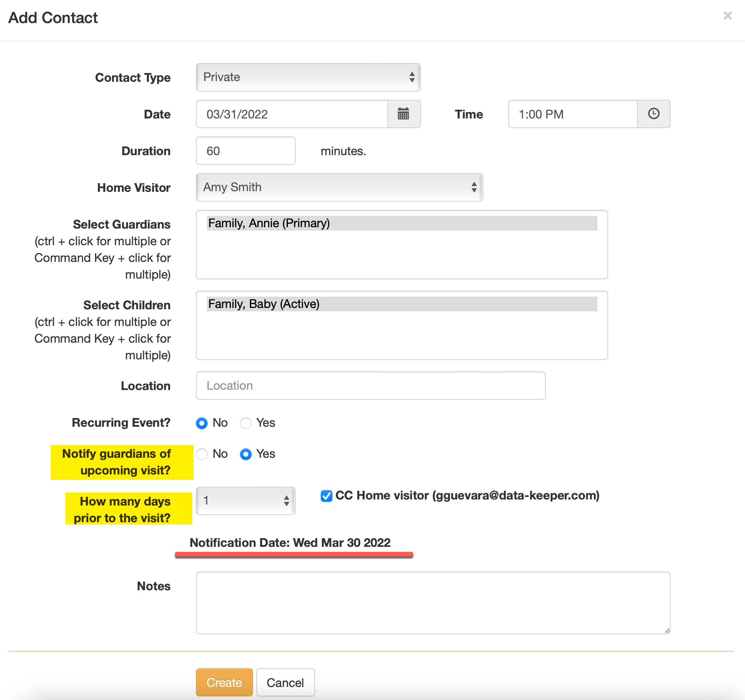This screenshot has width=745, height=700.
Task: Open the Home Visitor dropdown
Action: point(339,187)
